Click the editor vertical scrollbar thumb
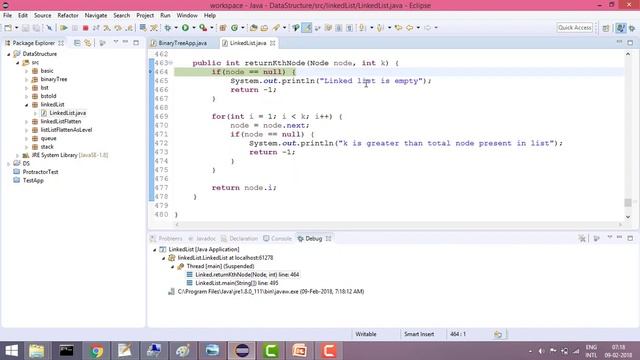The height and width of the screenshot is (360, 640). tap(628, 202)
